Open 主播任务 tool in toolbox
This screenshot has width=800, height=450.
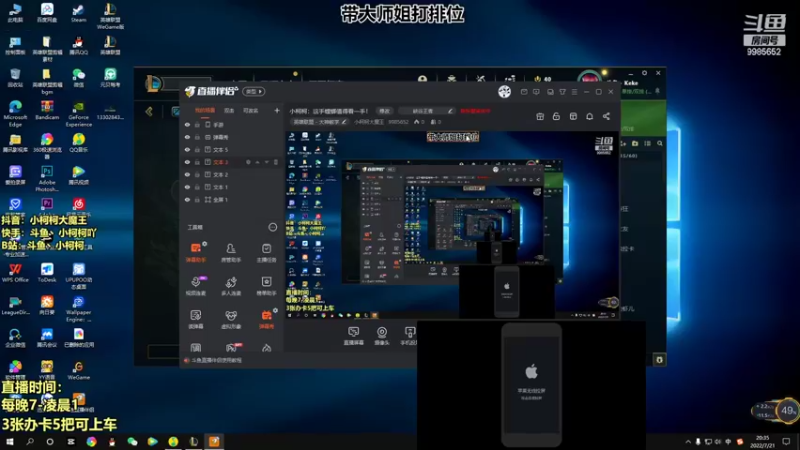266,252
